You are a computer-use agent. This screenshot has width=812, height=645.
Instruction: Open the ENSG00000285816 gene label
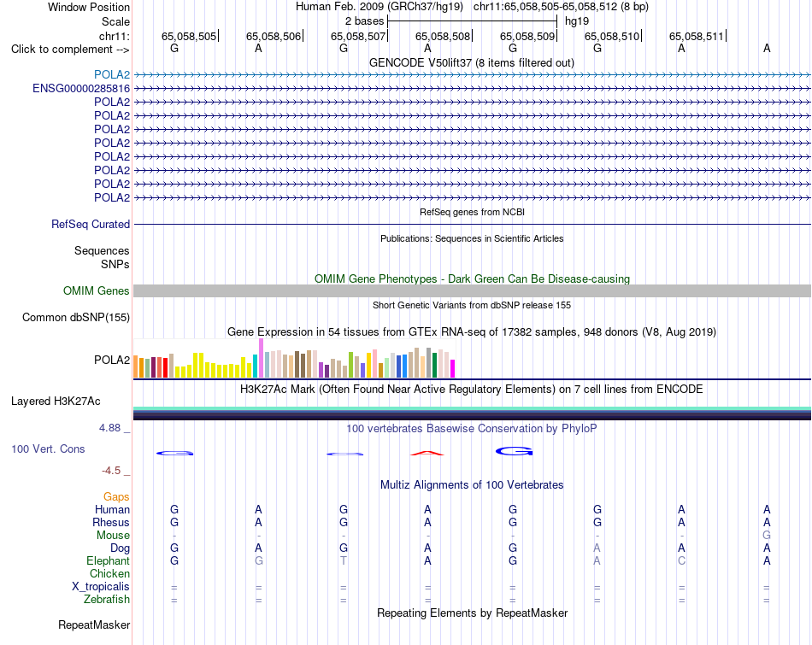[x=81, y=89]
